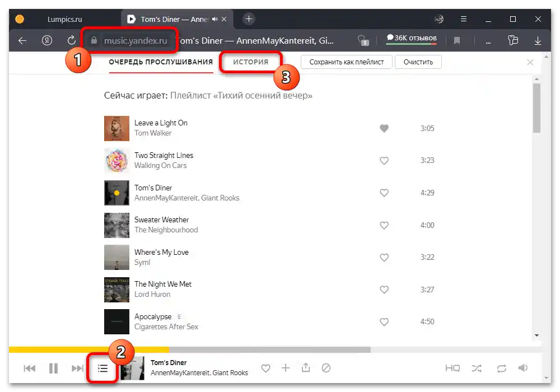Open Walking On Cars artist link

coord(160,166)
